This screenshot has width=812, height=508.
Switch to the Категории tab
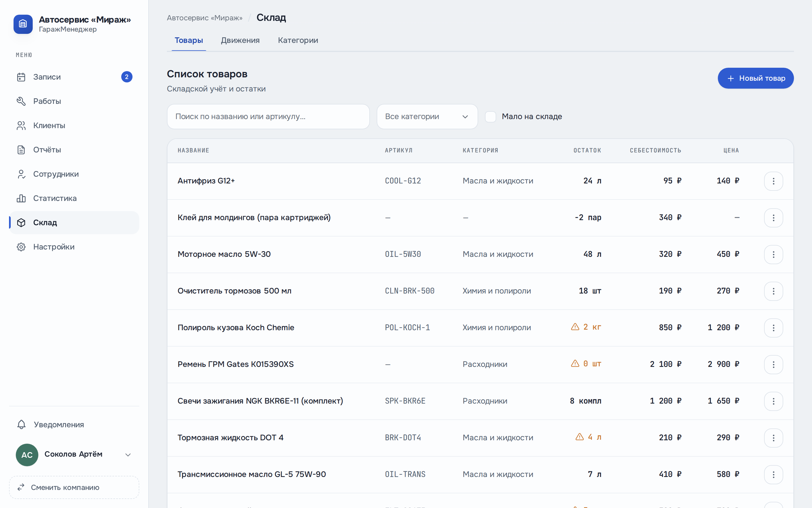coord(298,40)
